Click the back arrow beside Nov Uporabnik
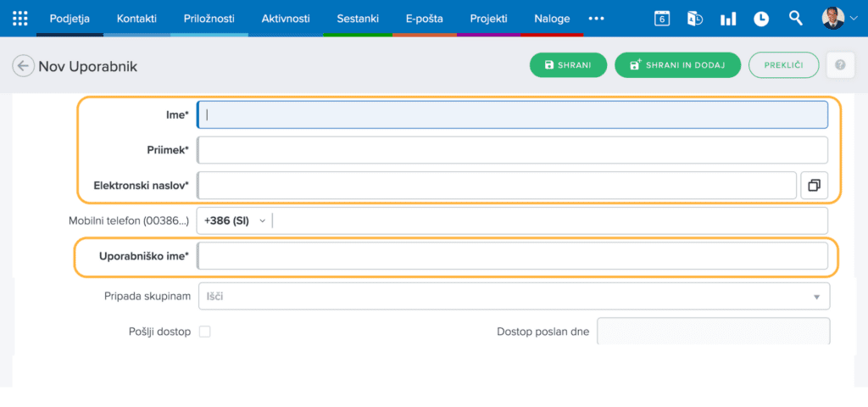This screenshot has width=868, height=407. (23, 66)
